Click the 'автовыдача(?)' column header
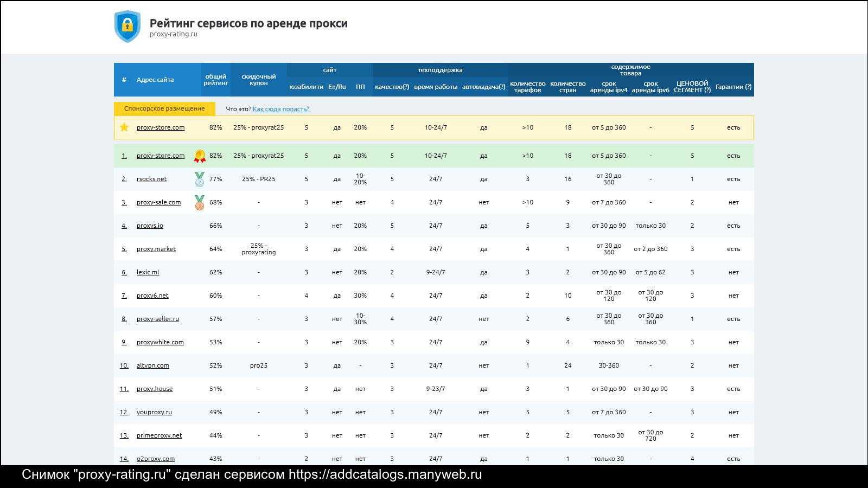Viewport: 868px width, 488px height. (483, 87)
